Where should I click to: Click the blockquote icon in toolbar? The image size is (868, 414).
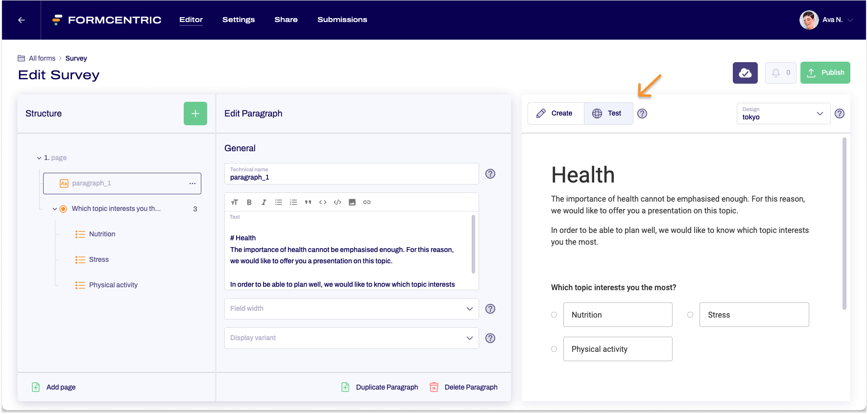308,202
